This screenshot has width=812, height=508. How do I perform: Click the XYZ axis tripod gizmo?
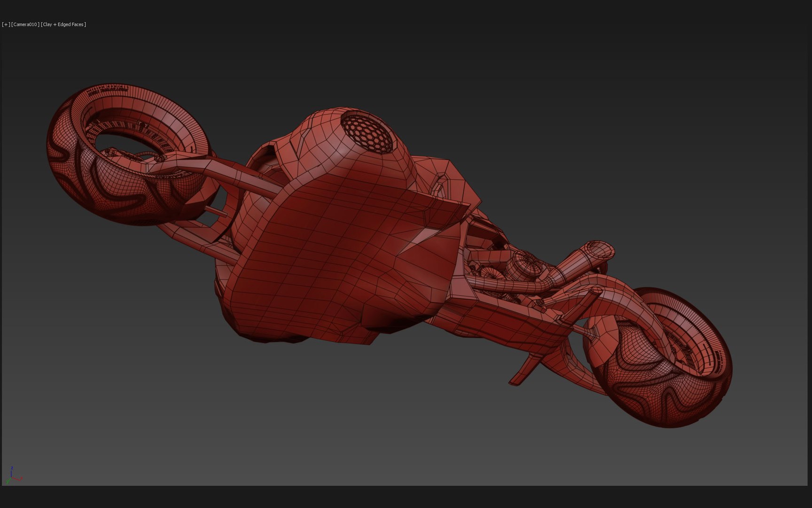14,475
